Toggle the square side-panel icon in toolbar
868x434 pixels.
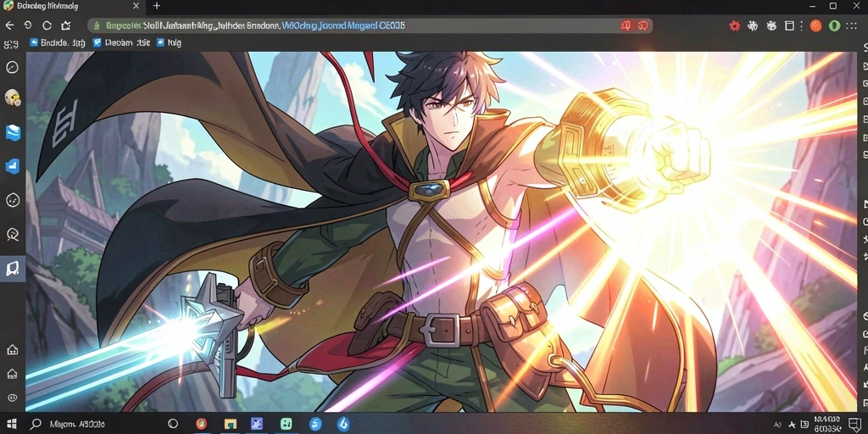(x=789, y=25)
